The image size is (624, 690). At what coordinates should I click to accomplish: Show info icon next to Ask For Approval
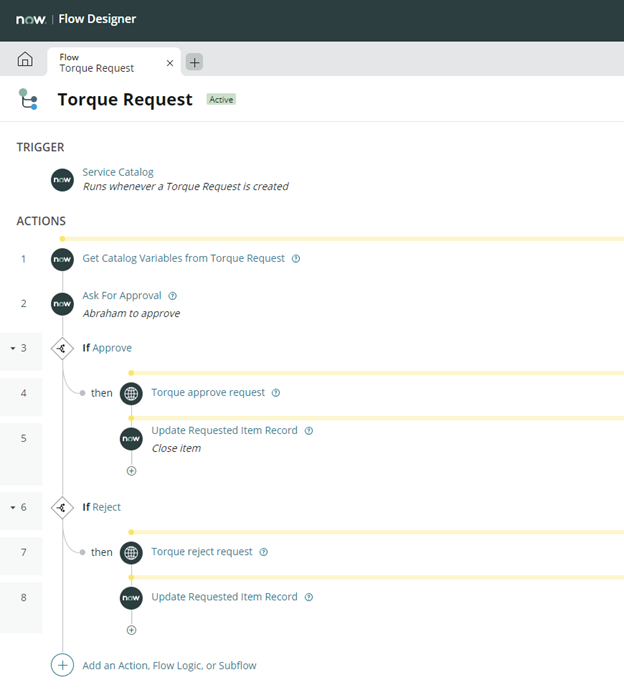(173, 296)
